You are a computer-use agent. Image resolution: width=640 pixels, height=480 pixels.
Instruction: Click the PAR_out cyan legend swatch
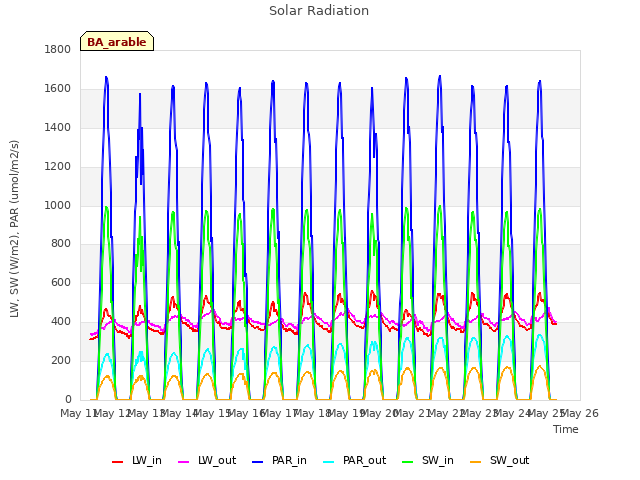click(x=329, y=462)
